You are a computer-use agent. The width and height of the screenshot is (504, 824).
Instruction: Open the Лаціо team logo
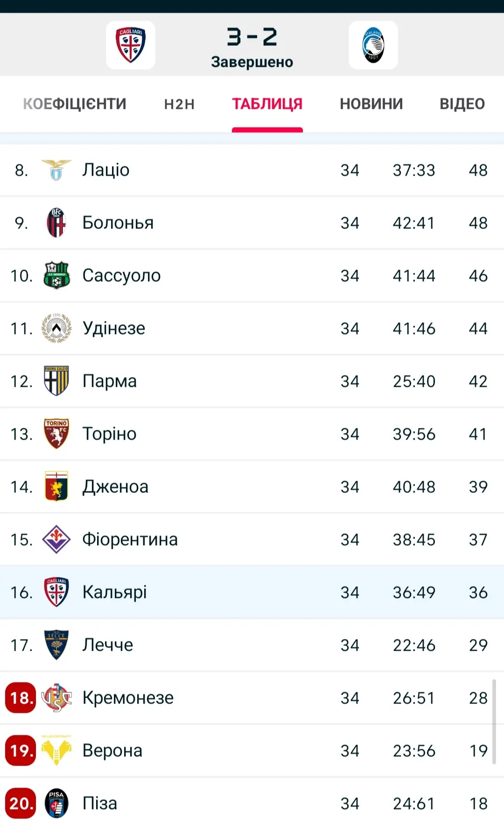56,170
